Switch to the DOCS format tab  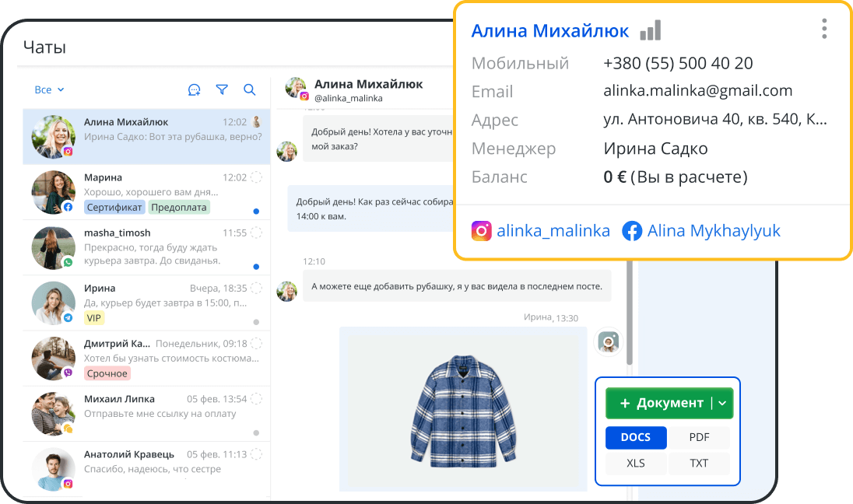click(636, 437)
